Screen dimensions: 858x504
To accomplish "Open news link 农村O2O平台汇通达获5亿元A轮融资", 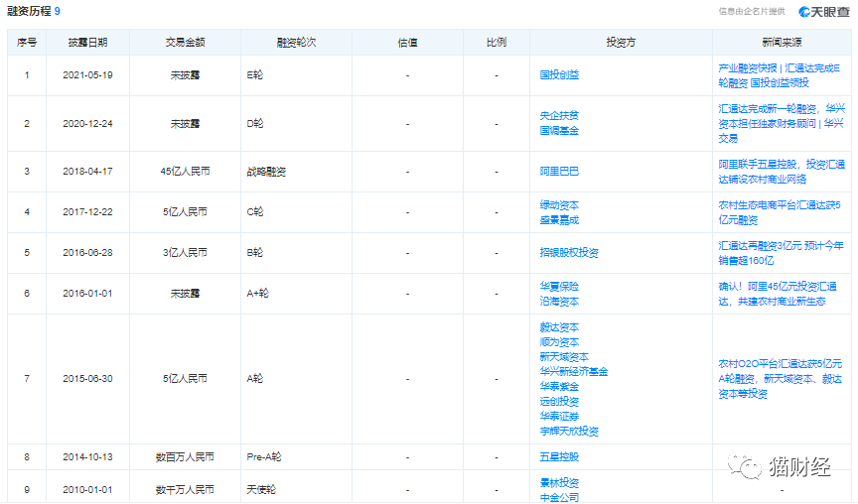I will tap(781, 379).
